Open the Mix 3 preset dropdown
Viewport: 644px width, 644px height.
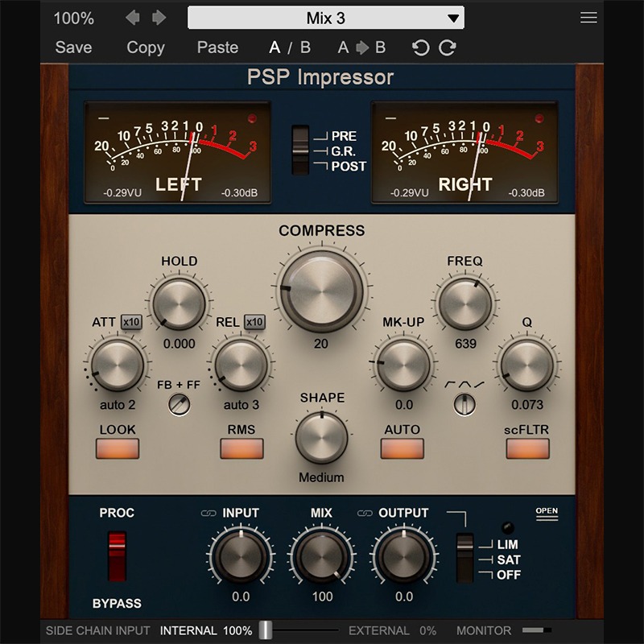click(326, 18)
